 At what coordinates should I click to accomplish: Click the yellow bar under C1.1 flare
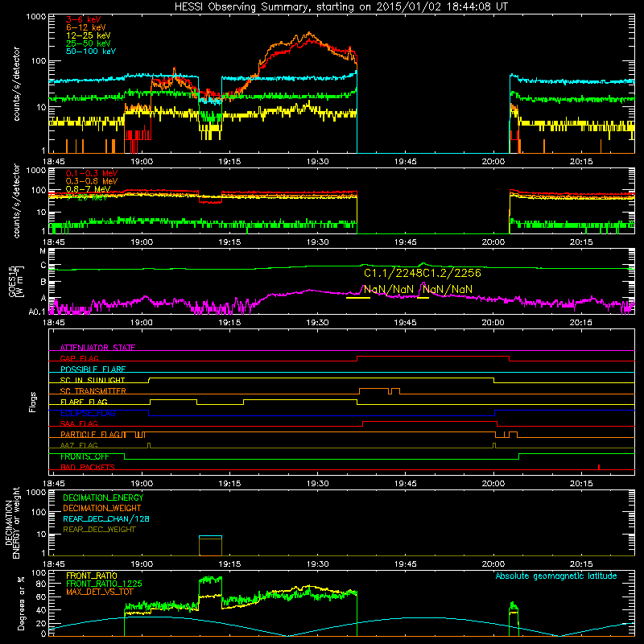coord(358,298)
